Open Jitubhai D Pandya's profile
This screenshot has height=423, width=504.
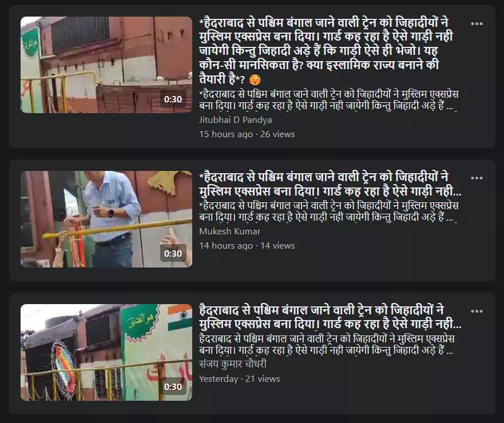pyautogui.click(x=235, y=120)
